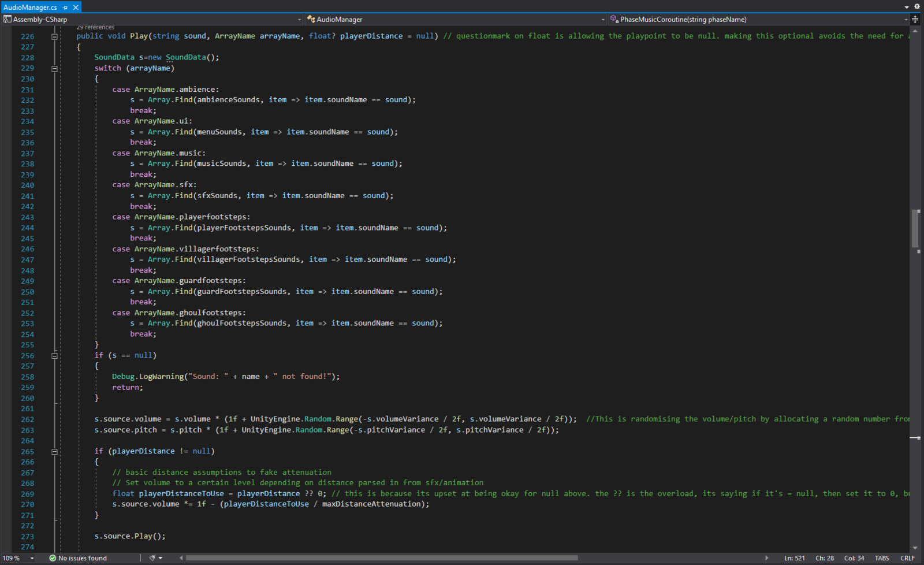Click 'UnityEngine.Random.Range' on line 263
Screen dimensions: 924x565
coord(295,430)
